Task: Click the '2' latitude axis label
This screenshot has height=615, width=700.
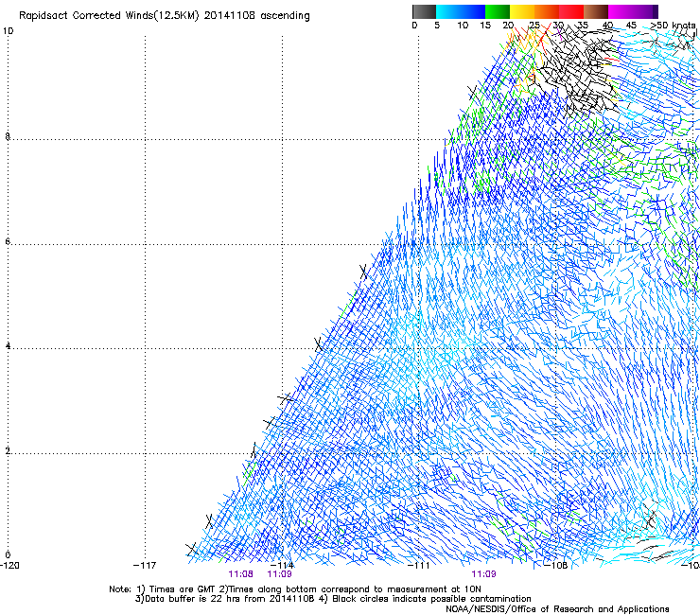Action: (8, 451)
